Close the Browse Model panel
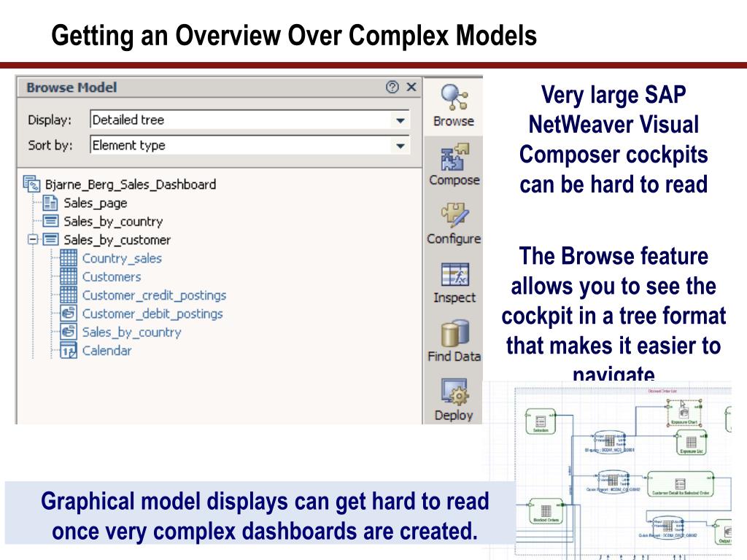This screenshot has width=747, height=560. 411,87
